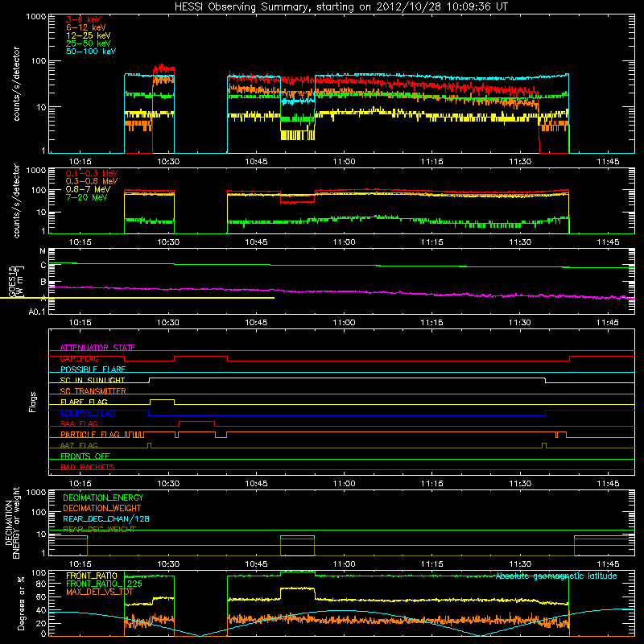Click the yellow FRONT_RATIO legend label
This screenshot has width=644, height=644.
coord(92,576)
